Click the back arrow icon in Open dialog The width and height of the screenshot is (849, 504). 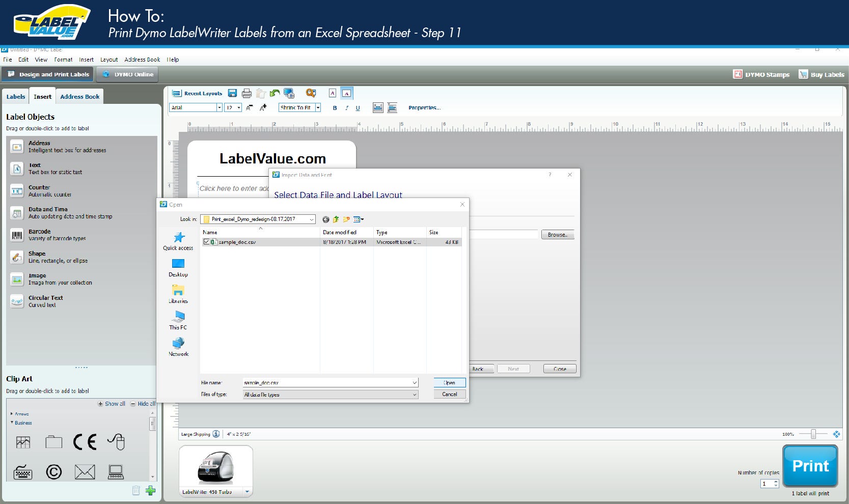[326, 219]
